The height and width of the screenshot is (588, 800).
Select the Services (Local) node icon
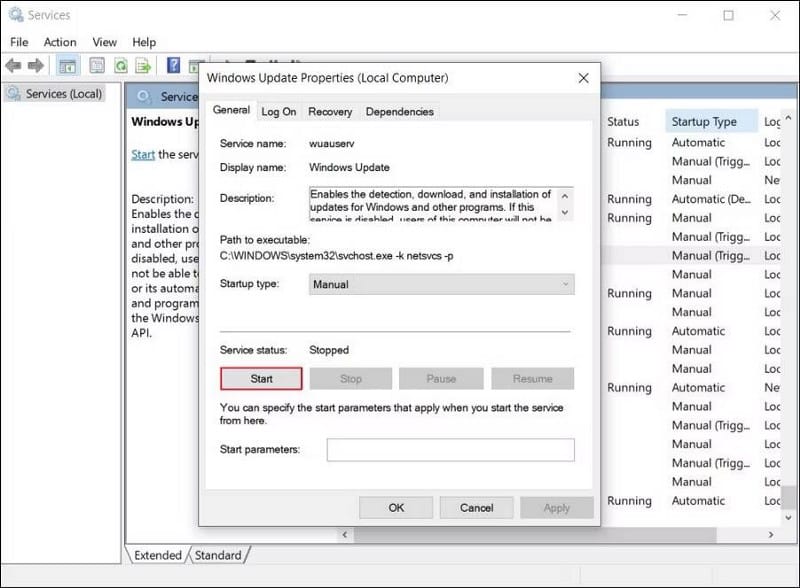pyautogui.click(x=12, y=93)
